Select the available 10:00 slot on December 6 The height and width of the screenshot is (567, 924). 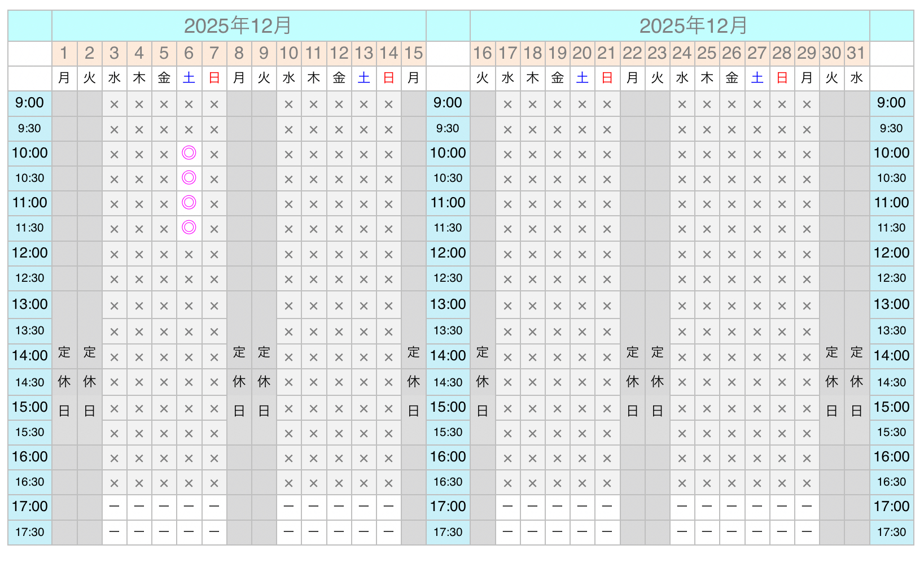point(189,153)
